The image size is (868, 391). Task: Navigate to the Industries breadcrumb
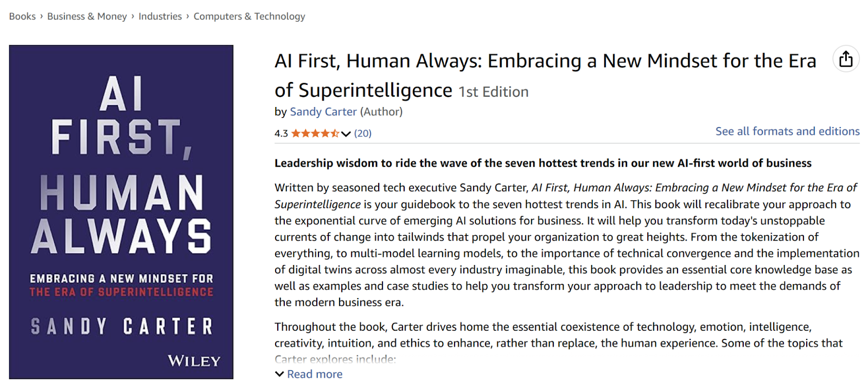[160, 16]
